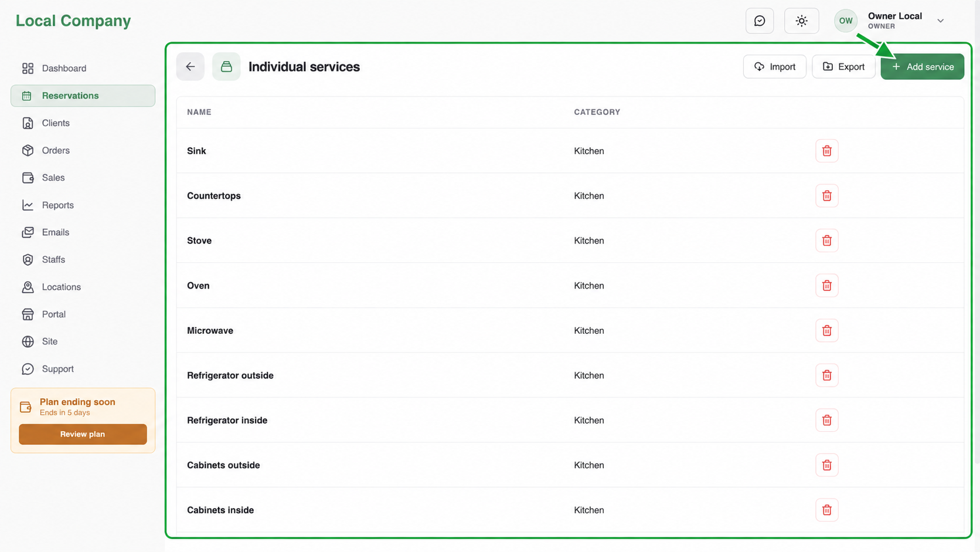Open the Support page
980x552 pixels.
83,369
